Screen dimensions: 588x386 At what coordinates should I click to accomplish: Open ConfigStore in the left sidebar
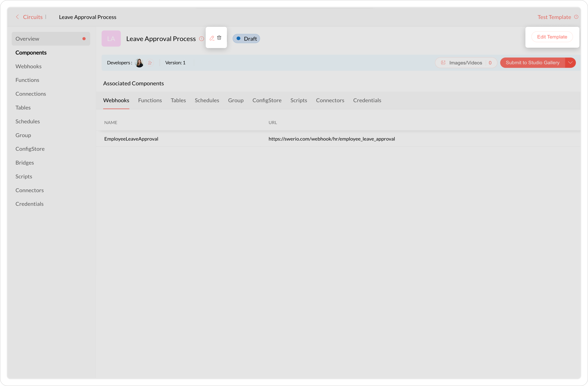coord(30,149)
